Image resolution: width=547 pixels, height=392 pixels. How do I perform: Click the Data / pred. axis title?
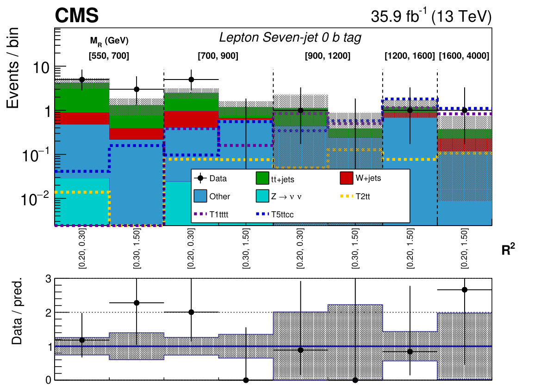click(16, 311)
